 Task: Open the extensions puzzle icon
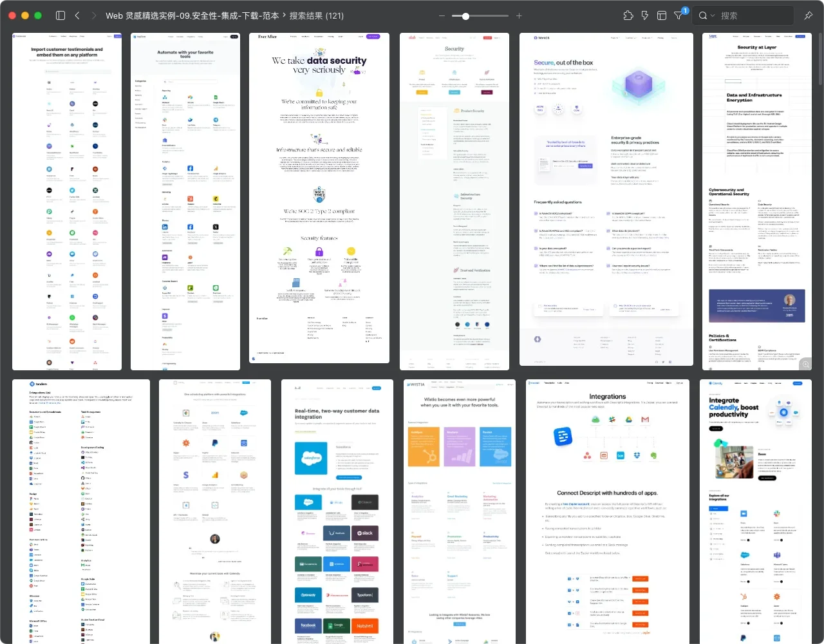(628, 15)
